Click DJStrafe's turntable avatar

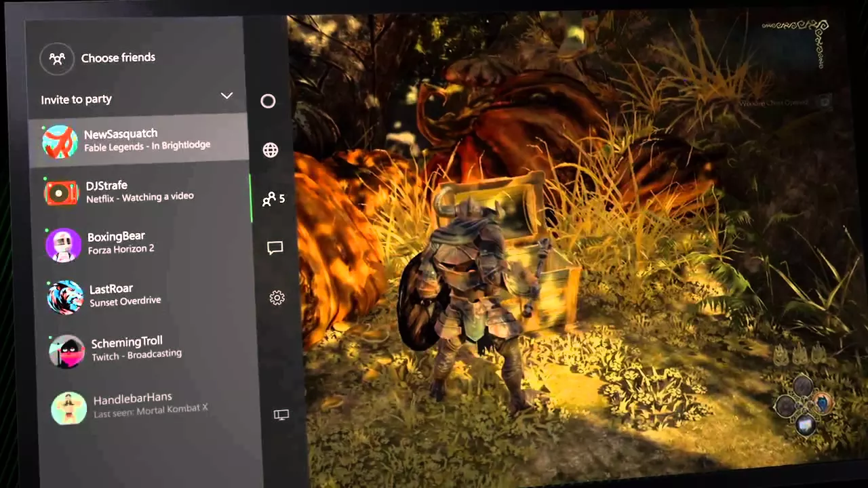(x=62, y=194)
